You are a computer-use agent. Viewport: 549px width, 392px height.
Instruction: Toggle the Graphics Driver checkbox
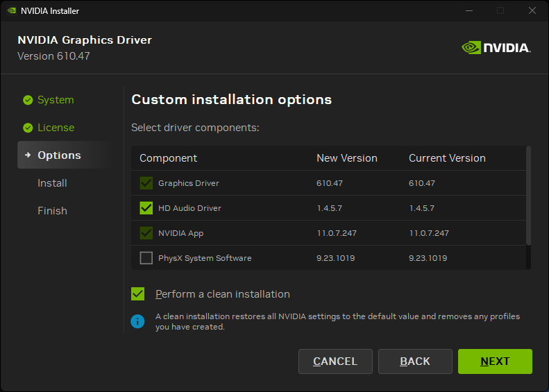click(146, 183)
